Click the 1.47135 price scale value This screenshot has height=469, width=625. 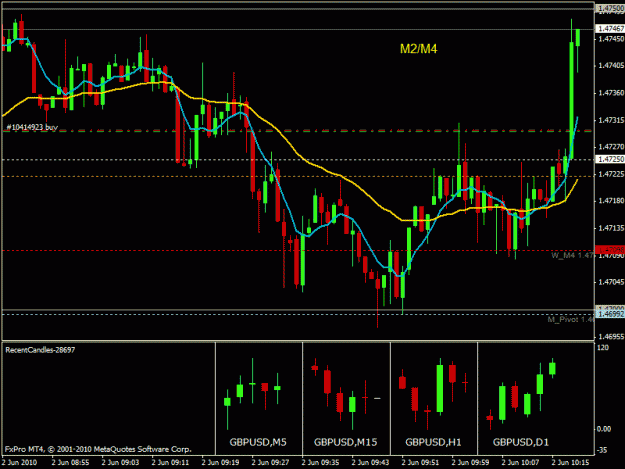pyautogui.click(x=611, y=228)
